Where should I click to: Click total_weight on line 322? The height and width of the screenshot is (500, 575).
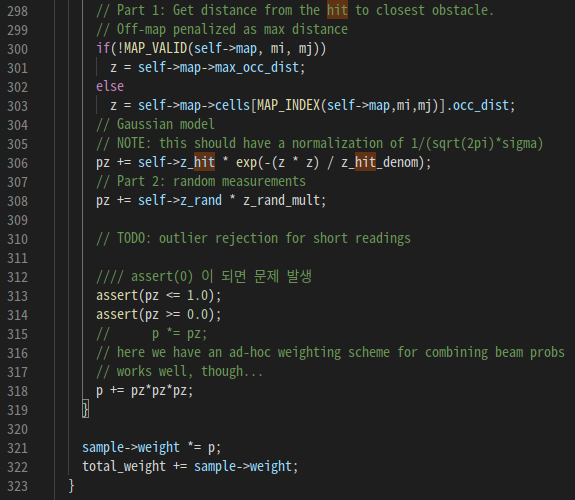point(124,467)
